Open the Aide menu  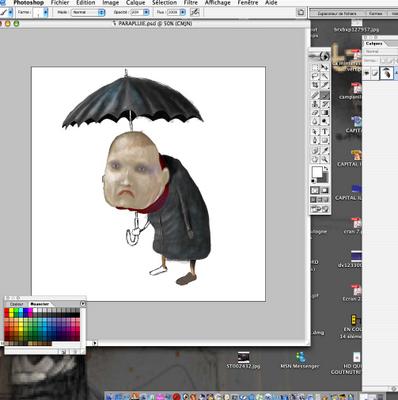(271, 3)
